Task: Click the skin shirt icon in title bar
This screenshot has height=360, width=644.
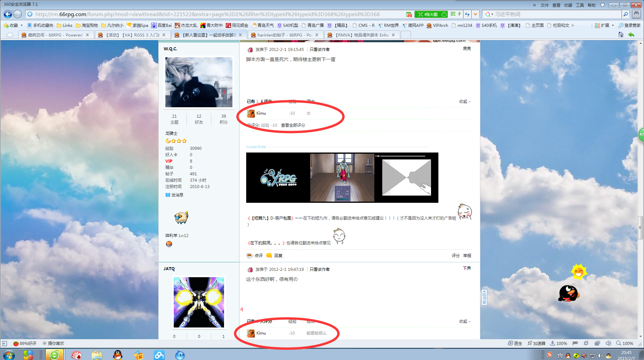Action: coord(602,5)
